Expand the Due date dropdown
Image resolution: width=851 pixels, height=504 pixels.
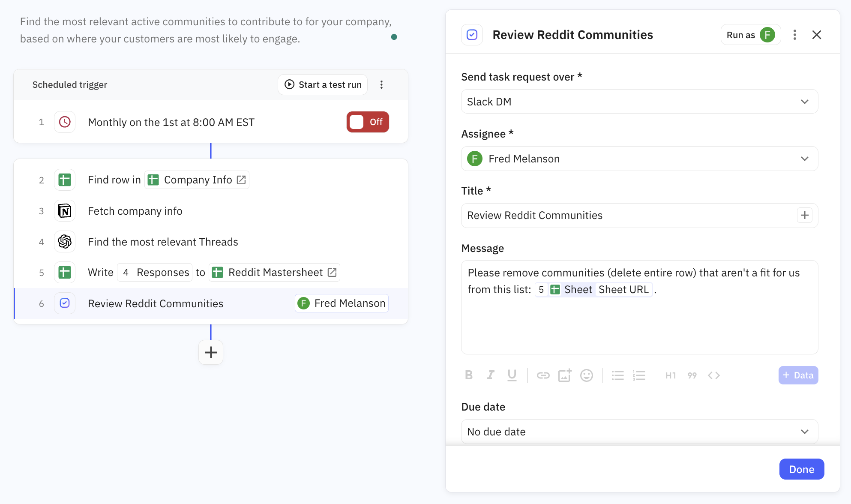[x=639, y=432]
